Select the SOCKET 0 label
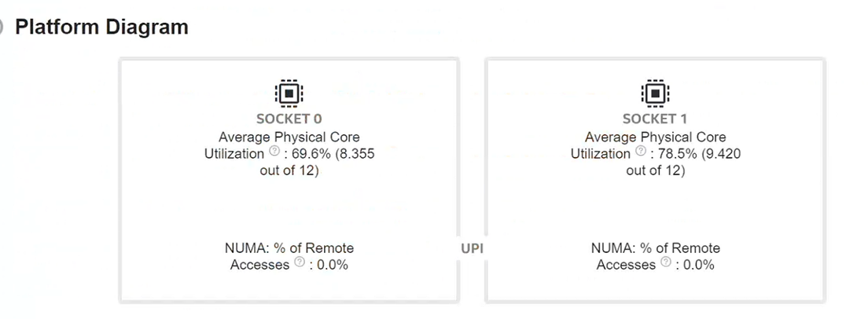This screenshot has width=868, height=319. pos(289,119)
